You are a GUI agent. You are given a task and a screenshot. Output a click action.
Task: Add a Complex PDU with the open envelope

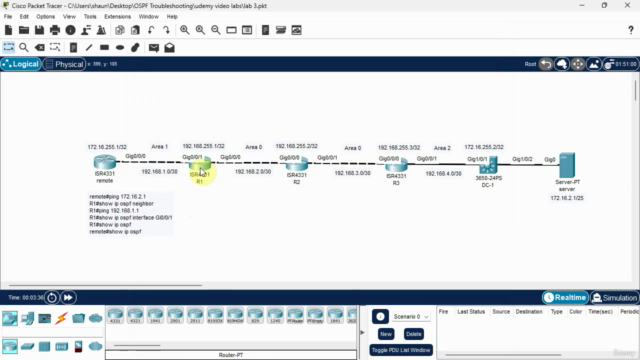(169, 47)
